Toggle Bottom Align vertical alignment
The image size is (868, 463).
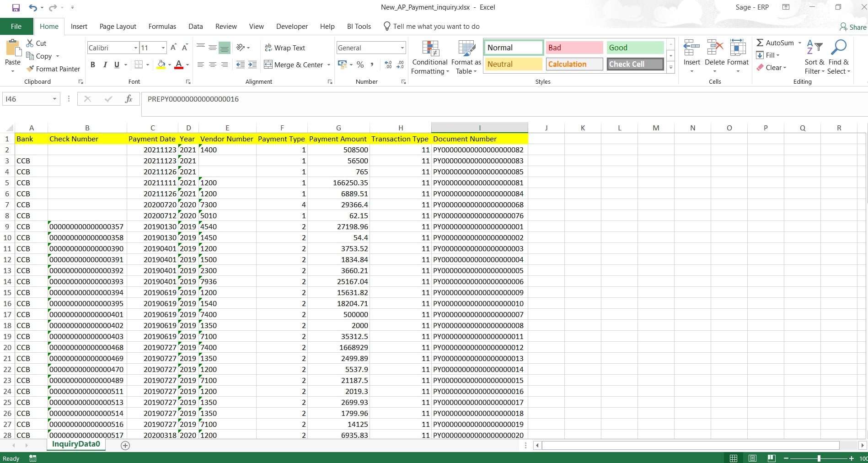pos(224,48)
